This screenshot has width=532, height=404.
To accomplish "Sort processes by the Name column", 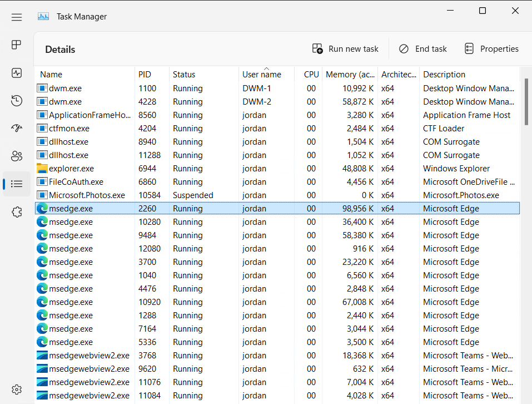I will tap(51, 75).
